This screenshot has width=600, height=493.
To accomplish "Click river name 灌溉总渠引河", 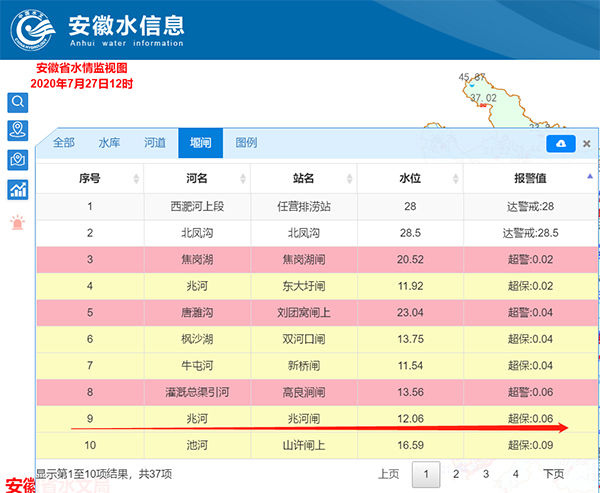I will (x=197, y=392).
